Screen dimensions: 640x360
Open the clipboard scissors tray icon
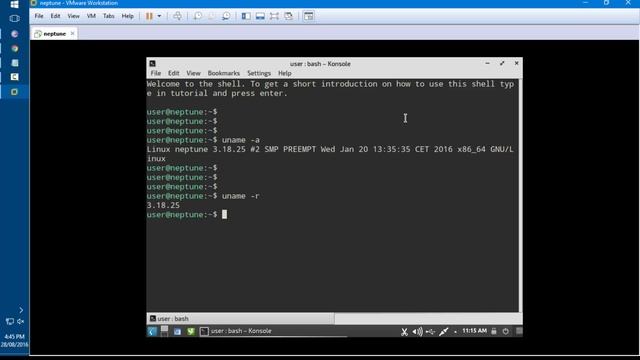click(x=404, y=331)
